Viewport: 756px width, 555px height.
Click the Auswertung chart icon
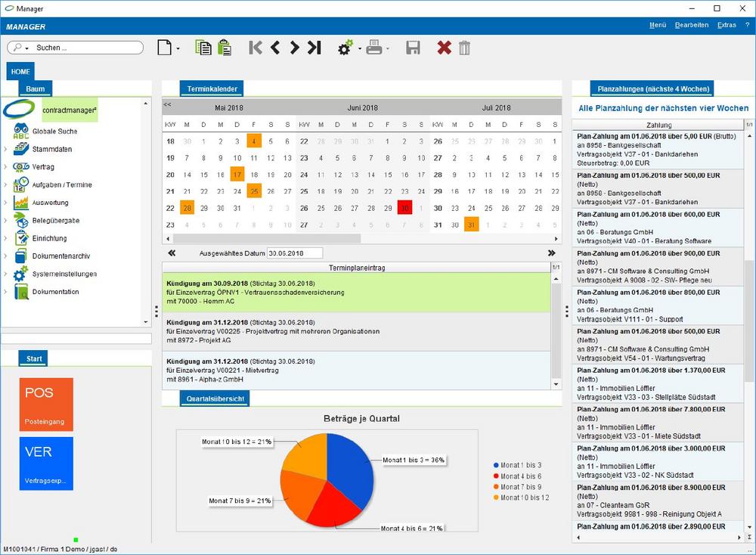click(21, 203)
